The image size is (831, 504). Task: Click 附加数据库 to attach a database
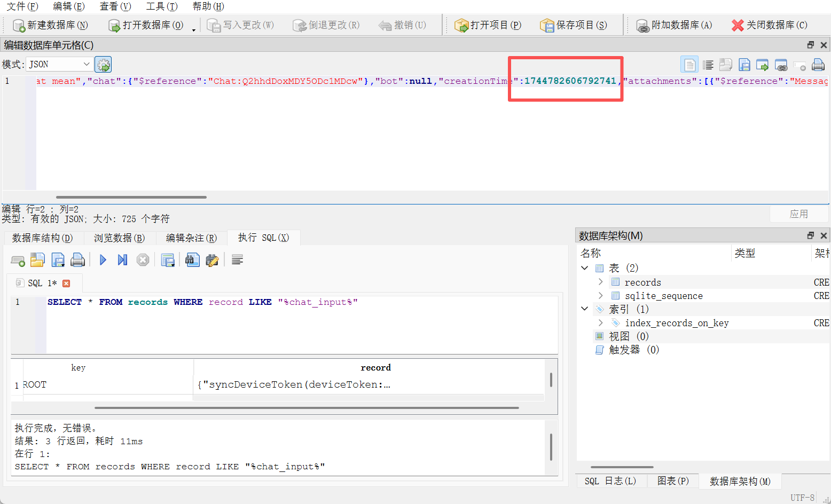674,25
